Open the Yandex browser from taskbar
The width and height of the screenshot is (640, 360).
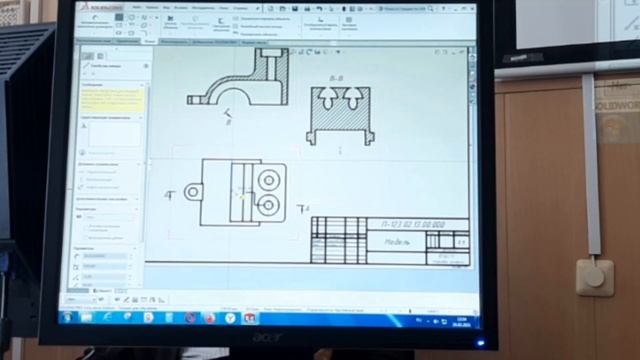point(230,318)
